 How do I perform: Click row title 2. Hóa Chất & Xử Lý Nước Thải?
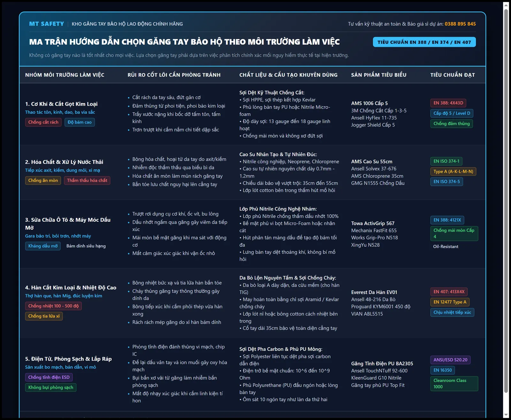coord(64,162)
